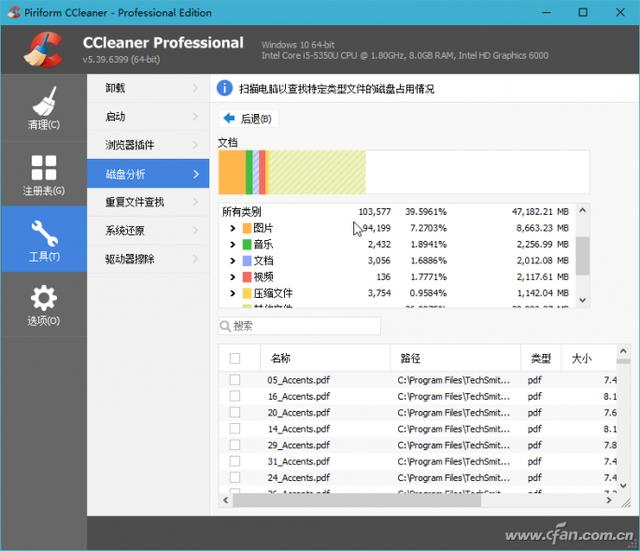Expand the 视频 category
The height and width of the screenshot is (551, 640).
[x=233, y=277]
